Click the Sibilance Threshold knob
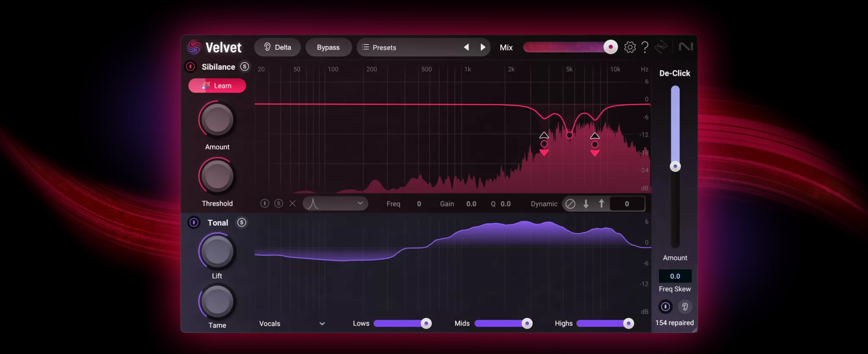Image resolution: width=868 pixels, height=354 pixels. pos(217,176)
